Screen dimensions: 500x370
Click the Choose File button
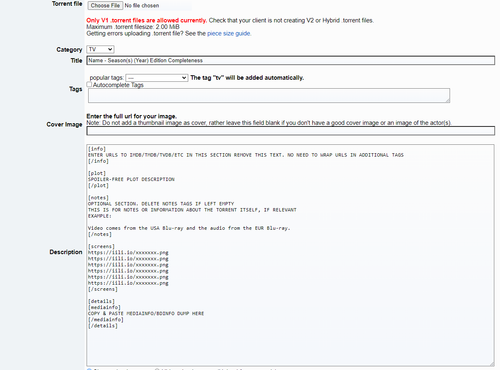pos(105,6)
